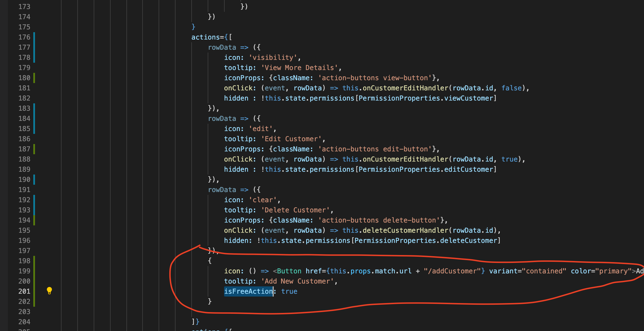Select the highlighted isFreeAction property

point(248,291)
